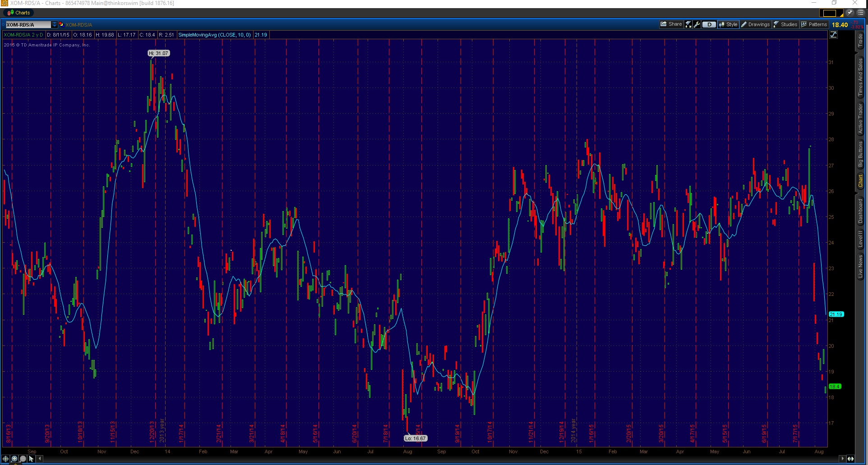The image size is (868, 465).
Task: Click the XOM-RDS/A symbol input field
Action: coord(28,25)
